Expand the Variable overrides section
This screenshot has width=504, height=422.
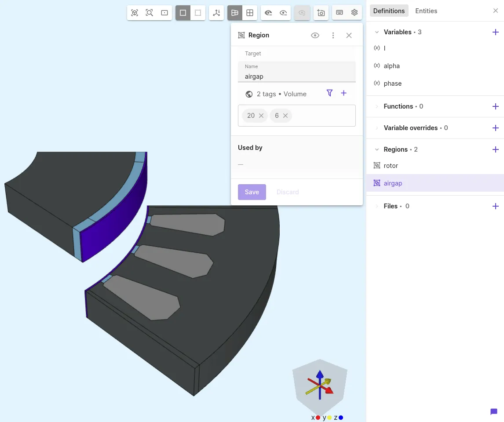[x=377, y=128]
